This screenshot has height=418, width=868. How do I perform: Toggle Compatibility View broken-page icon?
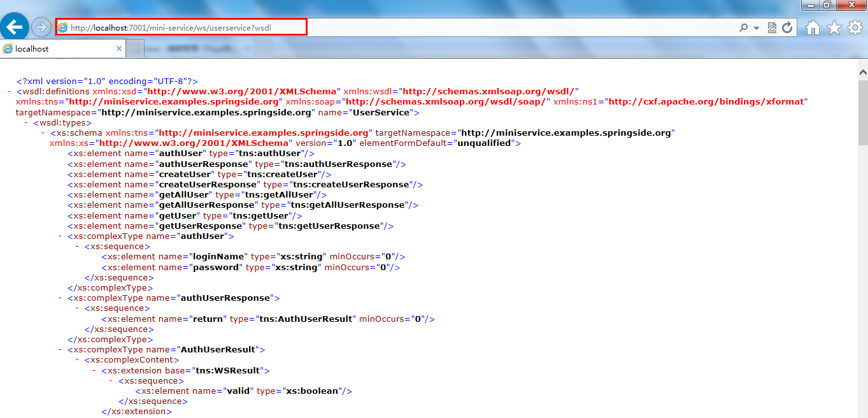point(772,27)
